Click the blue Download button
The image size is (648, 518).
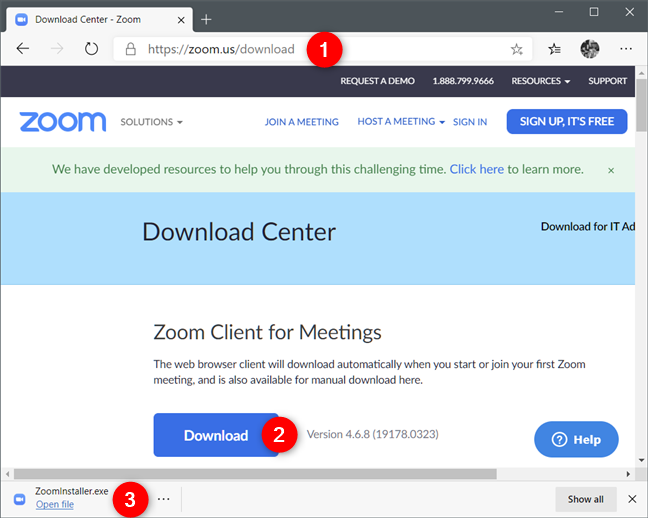(x=216, y=435)
